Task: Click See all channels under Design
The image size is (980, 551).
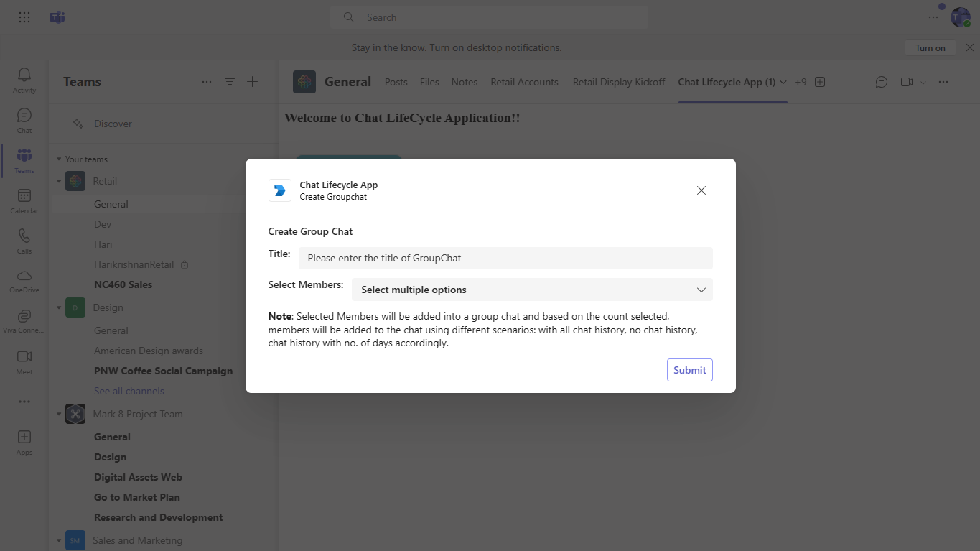Action: tap(129, 391)
